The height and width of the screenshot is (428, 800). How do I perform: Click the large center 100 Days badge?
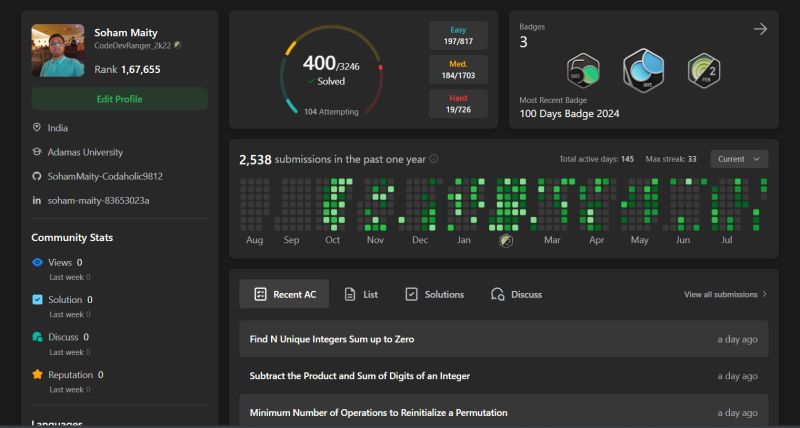point(644,70)
